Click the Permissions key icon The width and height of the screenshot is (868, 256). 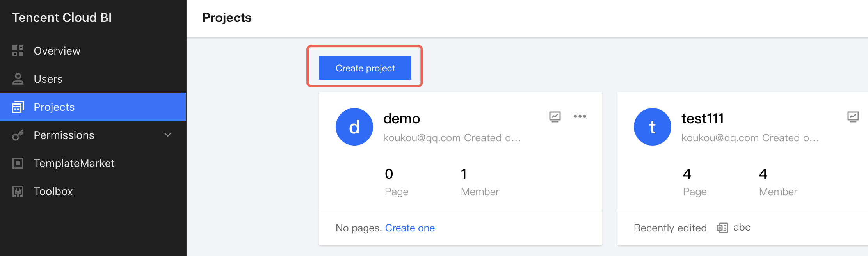[18, 135]
